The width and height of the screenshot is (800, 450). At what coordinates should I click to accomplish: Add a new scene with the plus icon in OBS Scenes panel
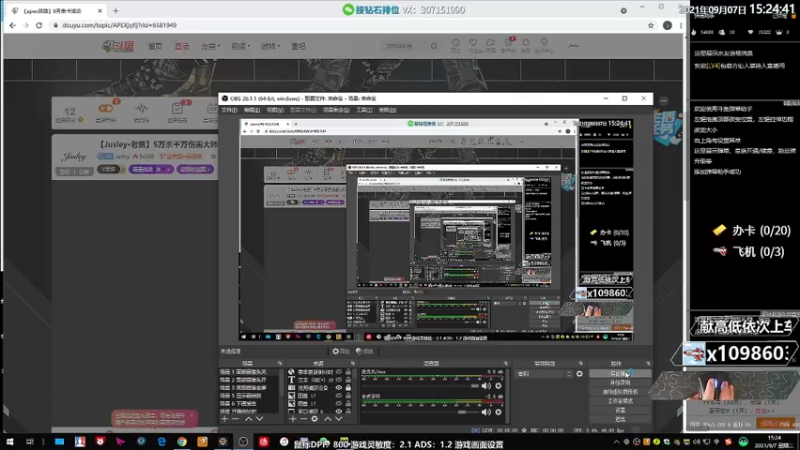224,418
